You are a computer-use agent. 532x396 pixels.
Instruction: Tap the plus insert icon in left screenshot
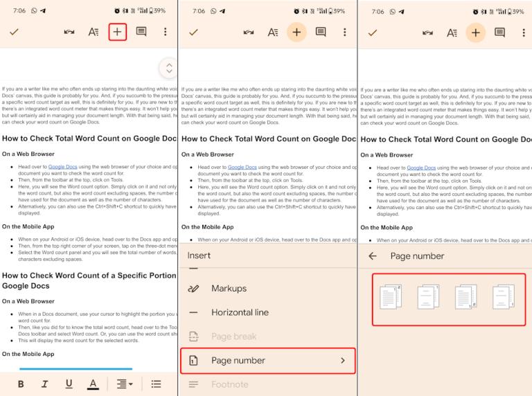(x=118, y=32)
